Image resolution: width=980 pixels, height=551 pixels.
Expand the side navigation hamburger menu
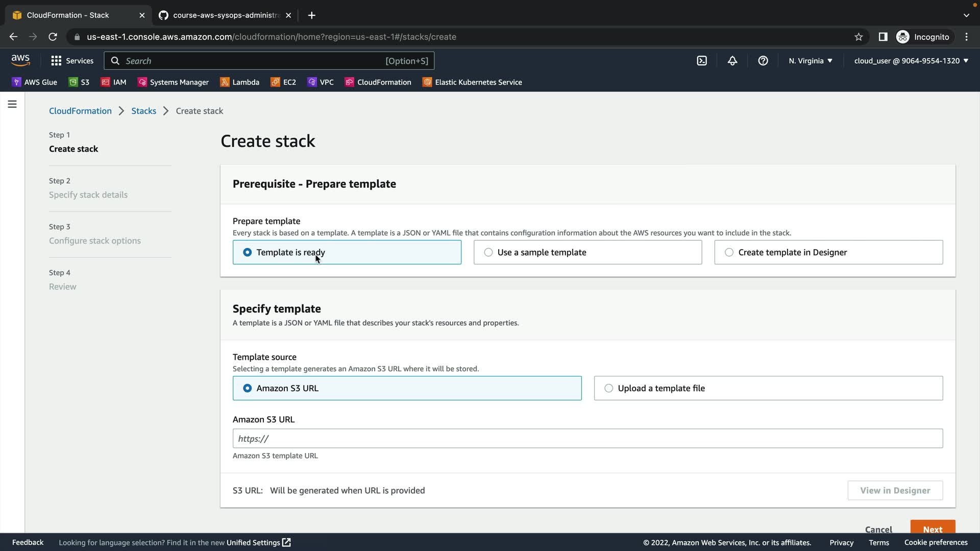pos(12,104)
